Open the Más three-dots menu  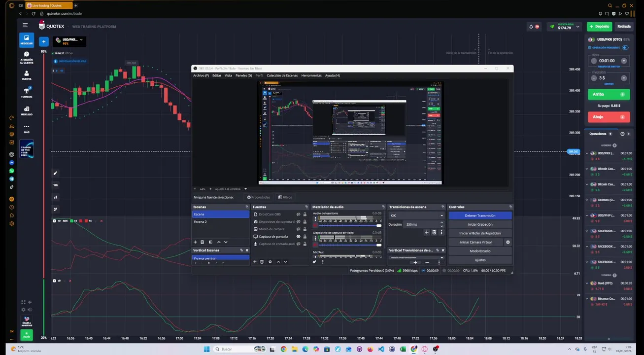point(27,128)
